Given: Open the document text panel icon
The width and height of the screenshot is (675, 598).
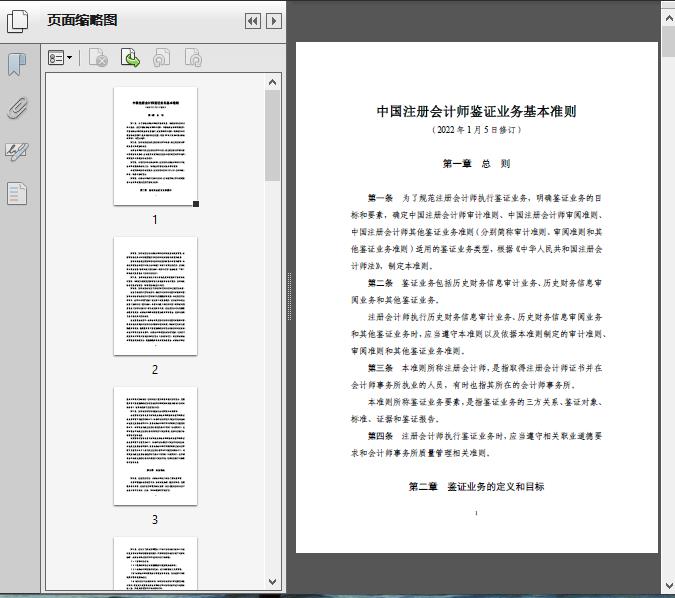Looking at the screenshot, I should (x=17, y=193).
